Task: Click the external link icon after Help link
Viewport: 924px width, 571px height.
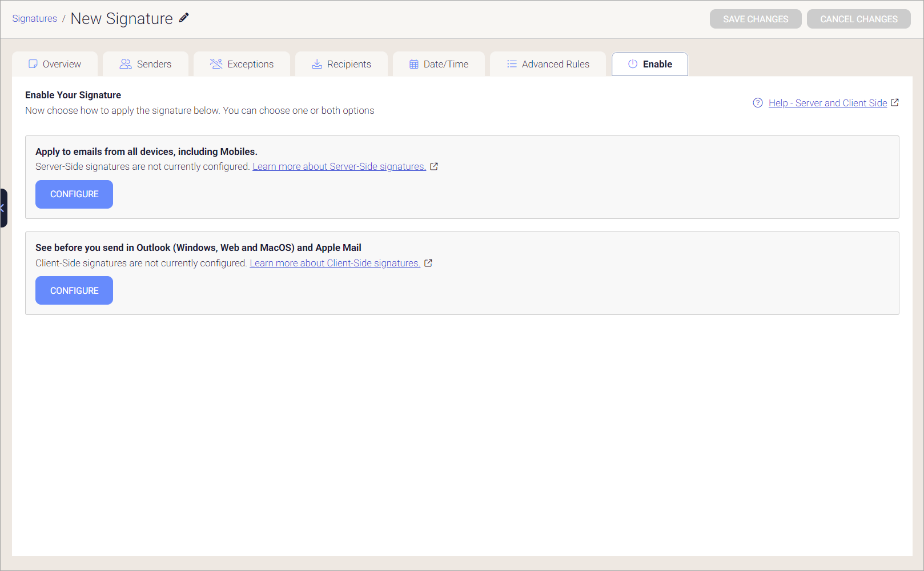Action: (x=895, y=103)
